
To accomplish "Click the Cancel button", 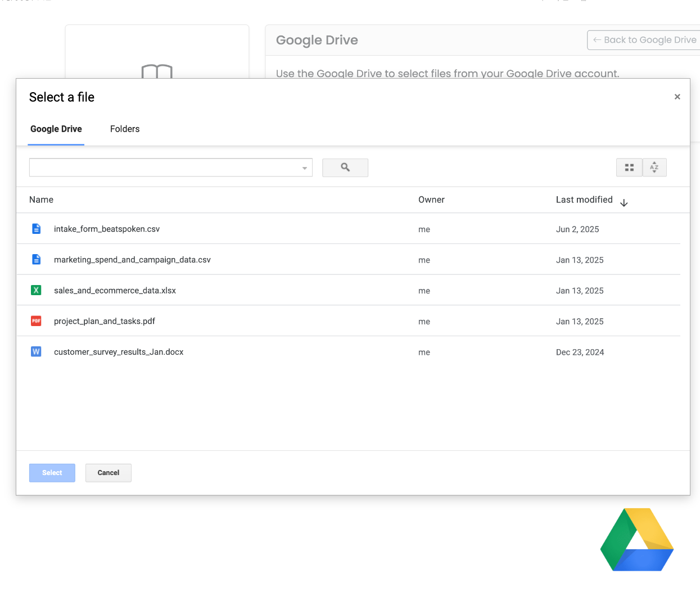I will (109, 473).
